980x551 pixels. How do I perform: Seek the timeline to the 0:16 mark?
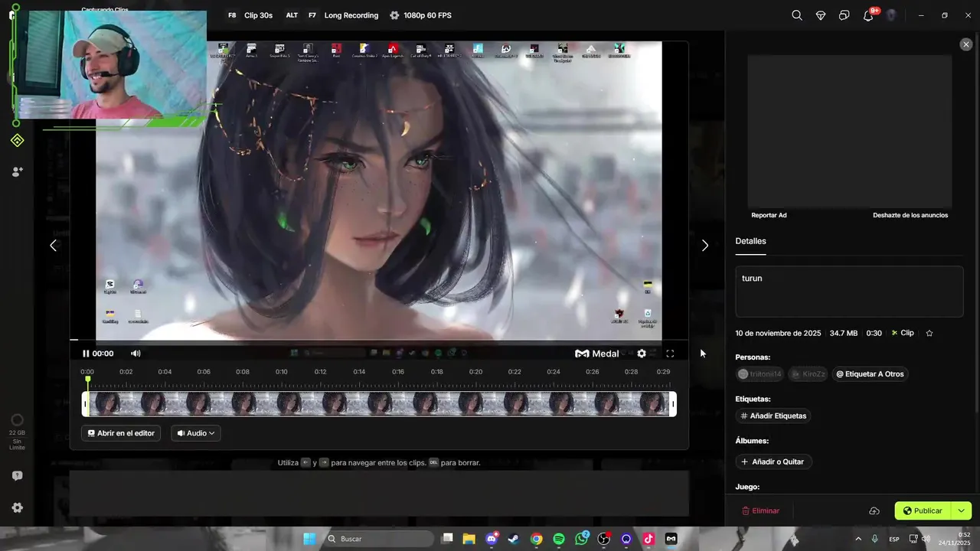(398, 373)
